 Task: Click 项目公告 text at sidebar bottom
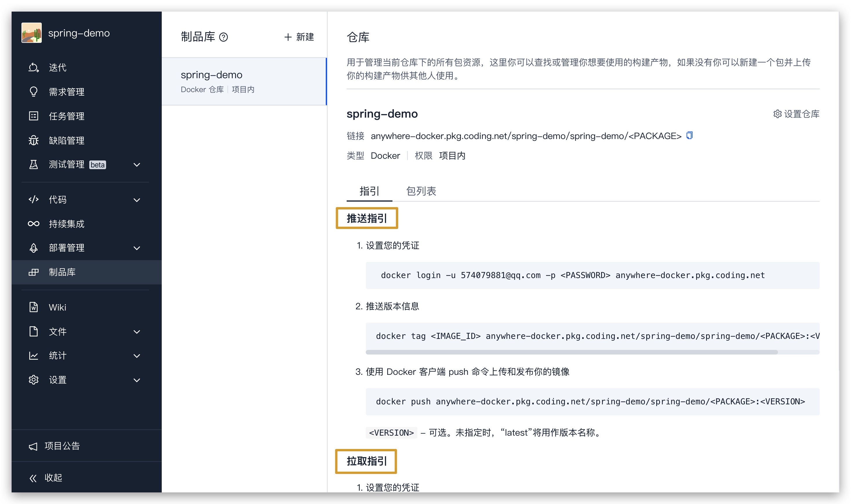coord(62,446)
